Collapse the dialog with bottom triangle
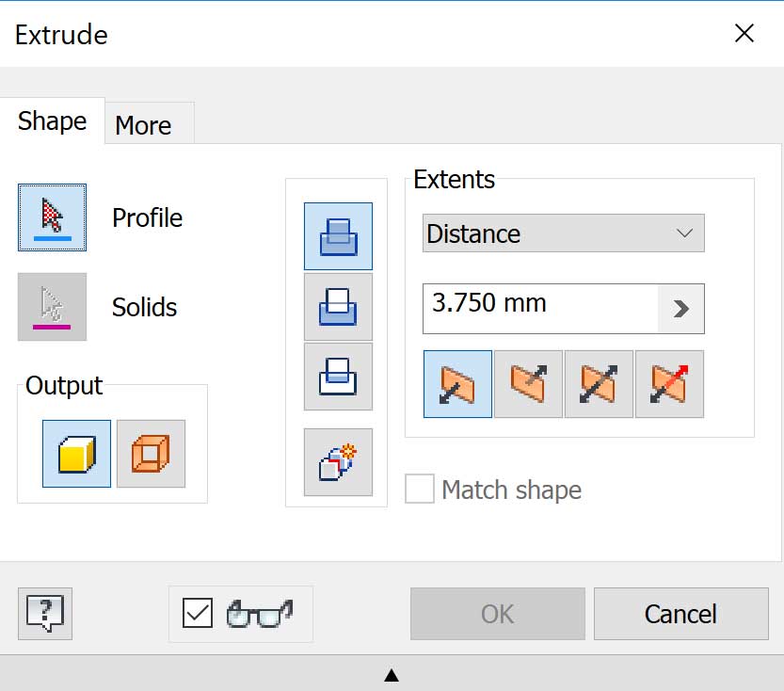784x691 pixels. coord(392,674)
